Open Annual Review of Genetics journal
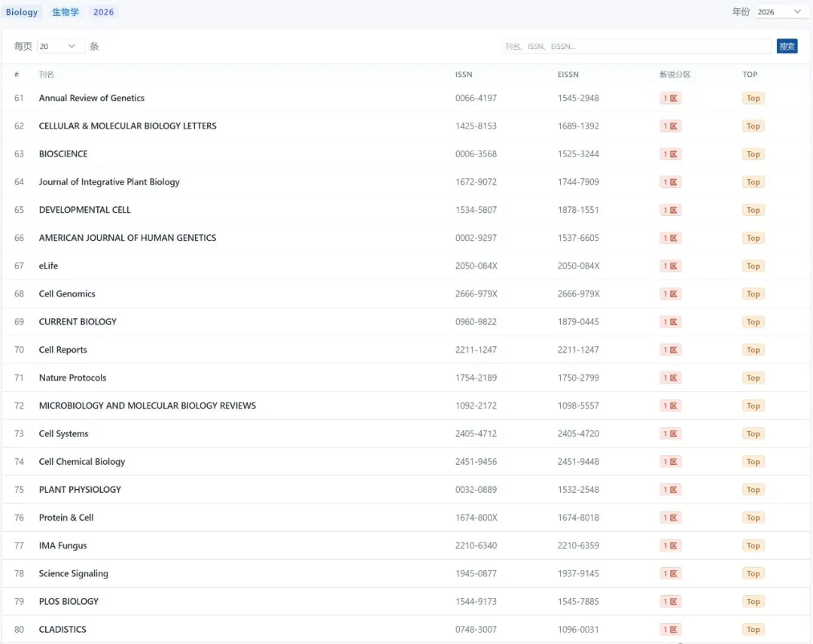The image size is (813, 644). (92, 98)
